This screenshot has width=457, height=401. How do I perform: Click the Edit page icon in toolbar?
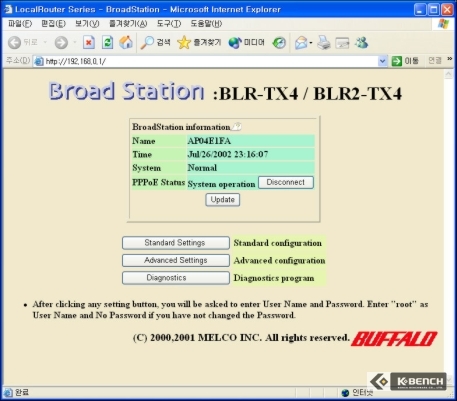(342, 43)
